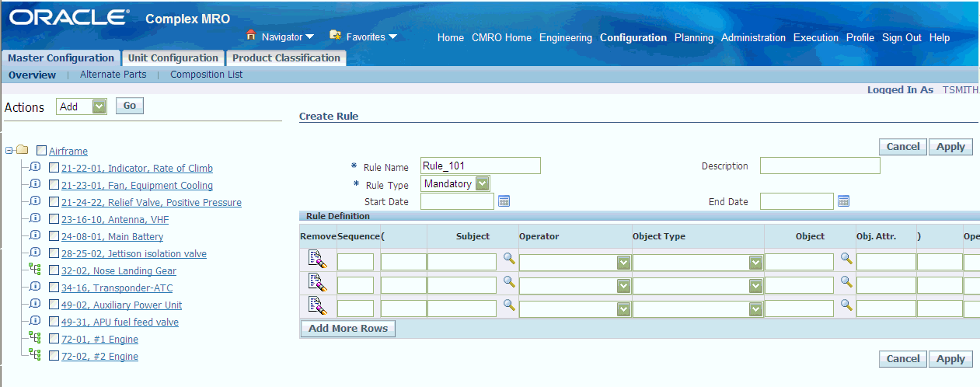Click the Start Date input field
Viewport: 980px width, 387px height.
(x=457, y=201)
